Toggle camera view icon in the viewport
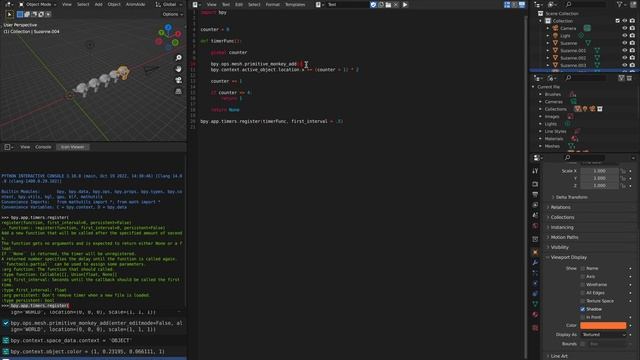The width and height of the screenshot is (640, 360). click(178, 80)
